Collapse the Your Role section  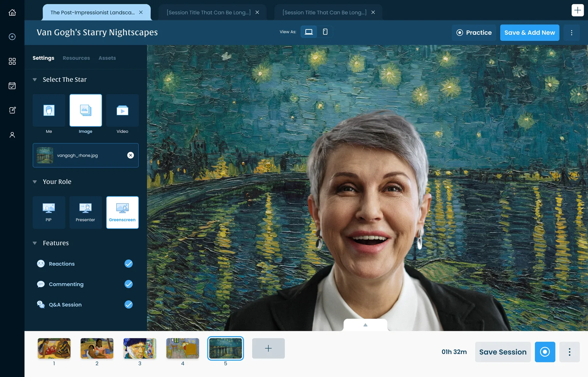tap(35, 182)
